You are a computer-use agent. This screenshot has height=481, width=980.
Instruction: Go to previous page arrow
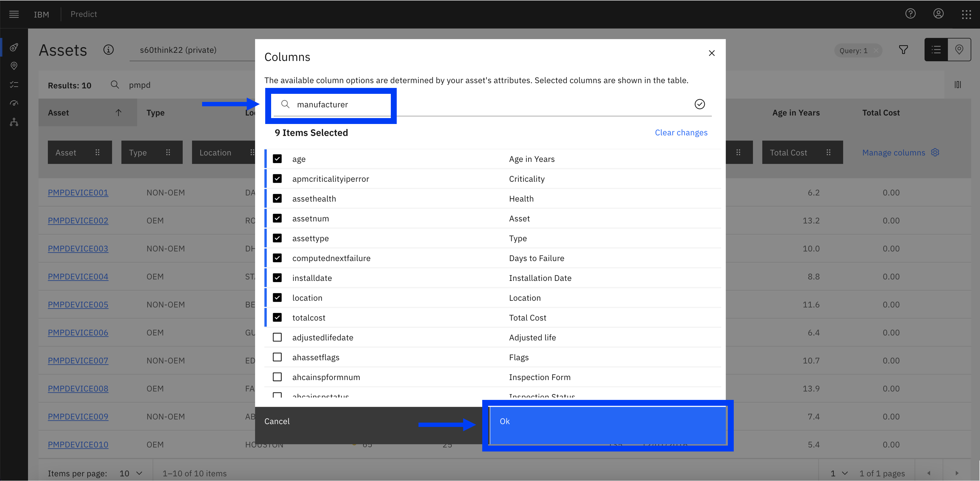coord(929,473)
